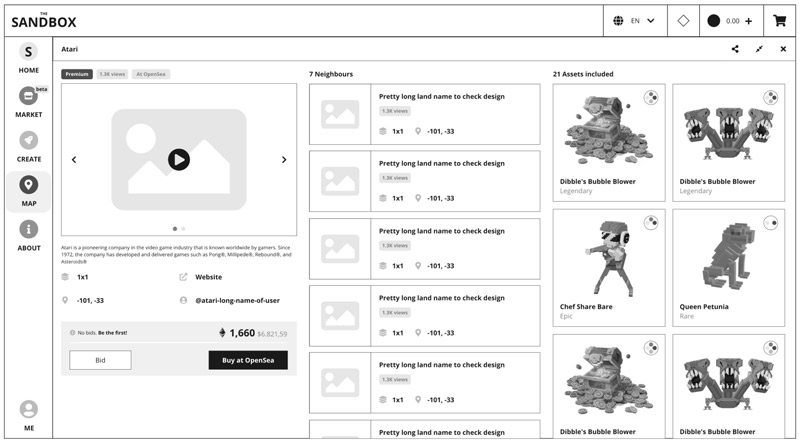Go to previous media slide arrow
Viewport: 800px width, 443px height.
pos(74,160)
